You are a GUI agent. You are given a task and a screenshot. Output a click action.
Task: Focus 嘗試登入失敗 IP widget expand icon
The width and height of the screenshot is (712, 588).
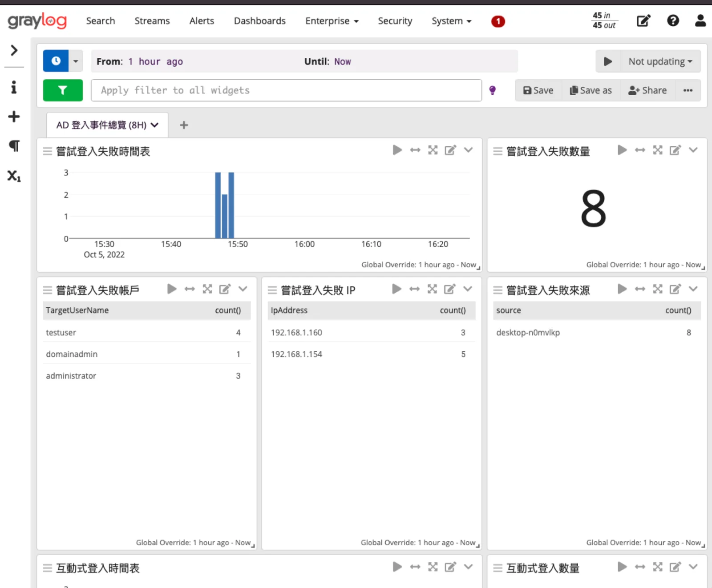click(x=432, y=289)
